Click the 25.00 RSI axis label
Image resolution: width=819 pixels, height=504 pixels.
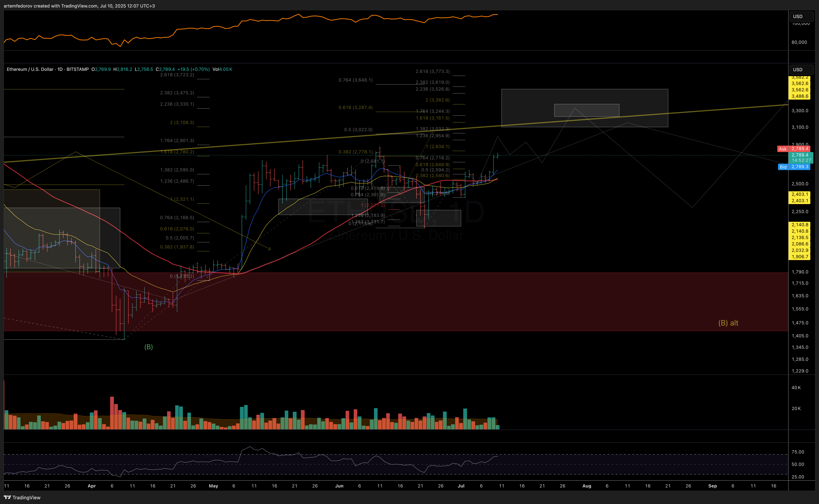point(798,477)
